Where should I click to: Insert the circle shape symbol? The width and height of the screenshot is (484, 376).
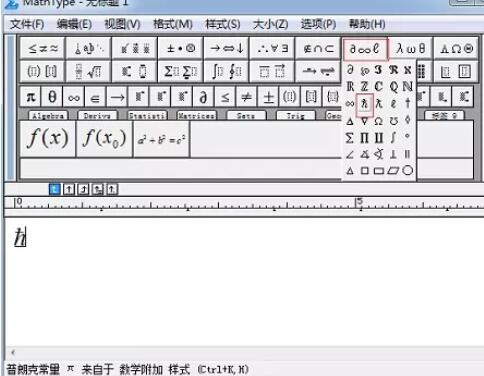click(x=407, y=171)
